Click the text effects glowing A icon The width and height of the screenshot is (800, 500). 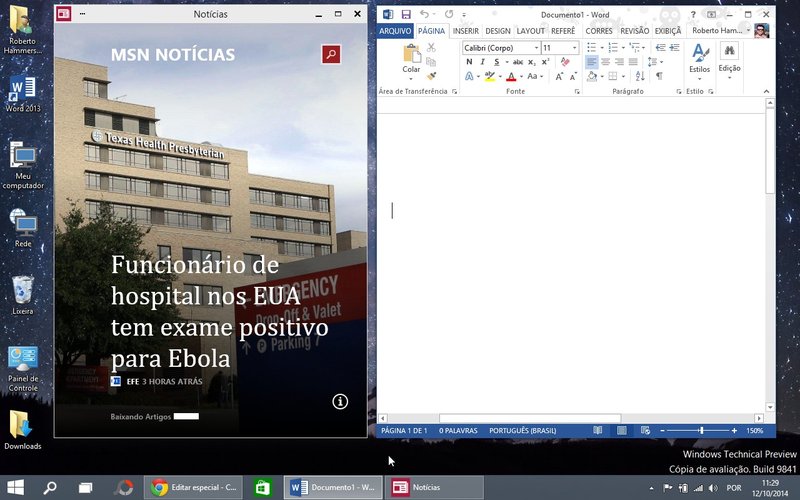(469, 76)
